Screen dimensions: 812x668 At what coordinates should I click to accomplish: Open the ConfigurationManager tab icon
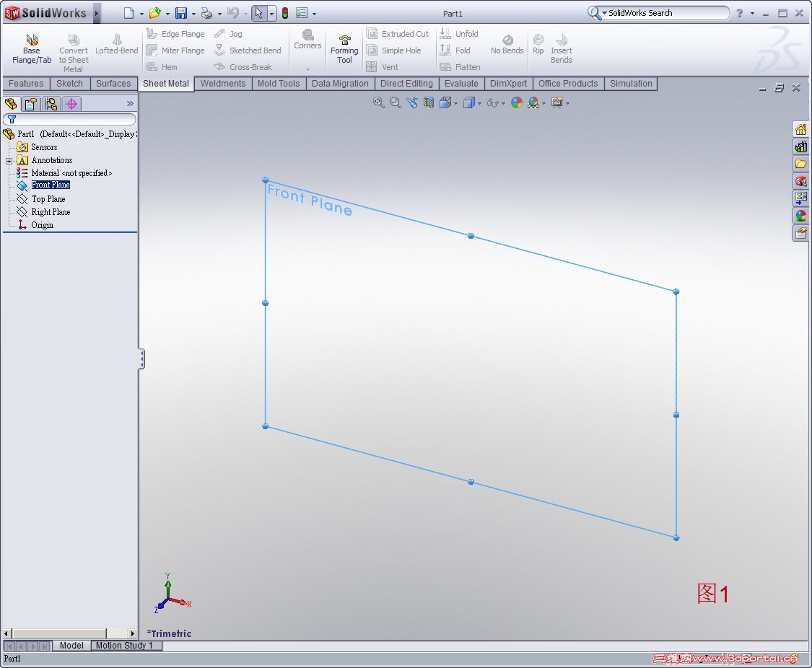(51, 104)
